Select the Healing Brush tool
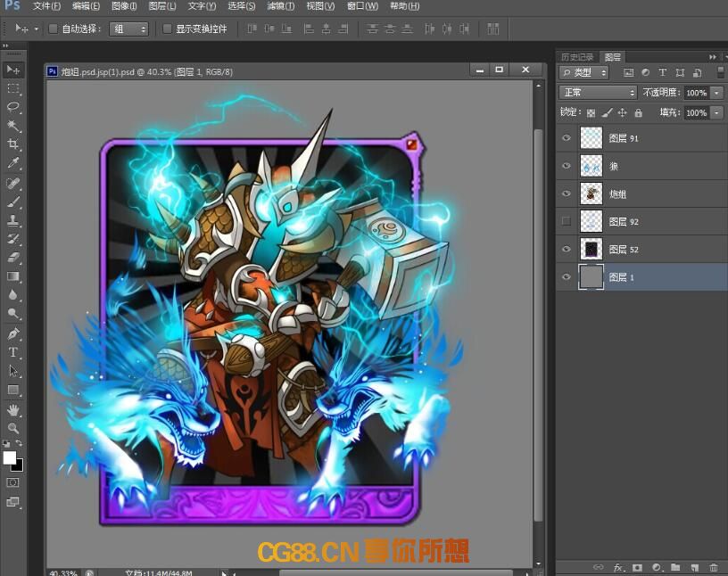Image resolution: width=728 pixels, height=576 pixels. (13, 184)
